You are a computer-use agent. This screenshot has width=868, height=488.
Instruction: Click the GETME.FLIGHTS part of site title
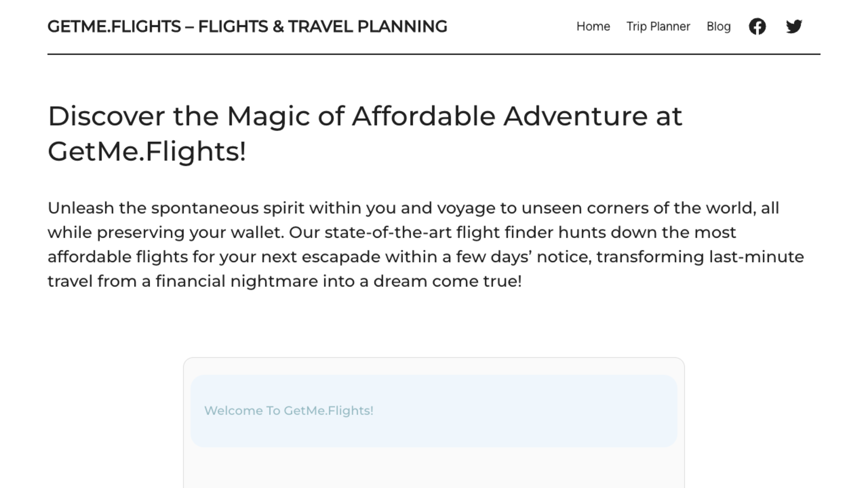click(114, 27)
